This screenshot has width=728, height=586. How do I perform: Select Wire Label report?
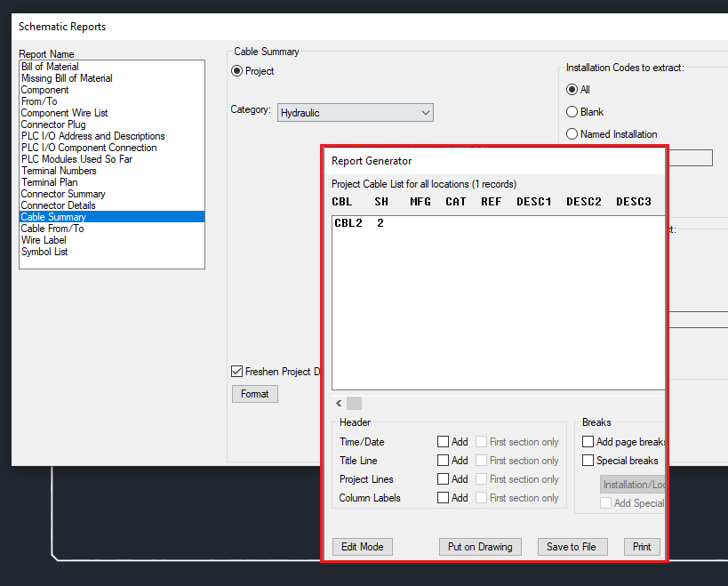pos(112,240)
